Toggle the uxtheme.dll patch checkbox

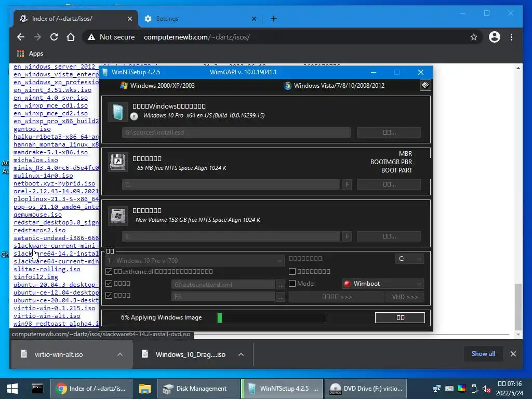click(x=109, y=271)
